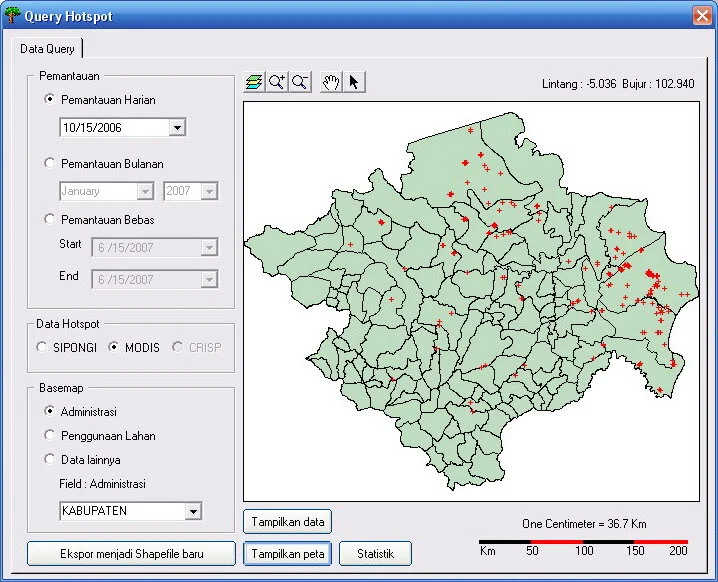Image resolution: width=718 pixels, height=582 pixels.
Task: Click Ekspor menjadi Shapefile baru button
Action: coord(131,553)
